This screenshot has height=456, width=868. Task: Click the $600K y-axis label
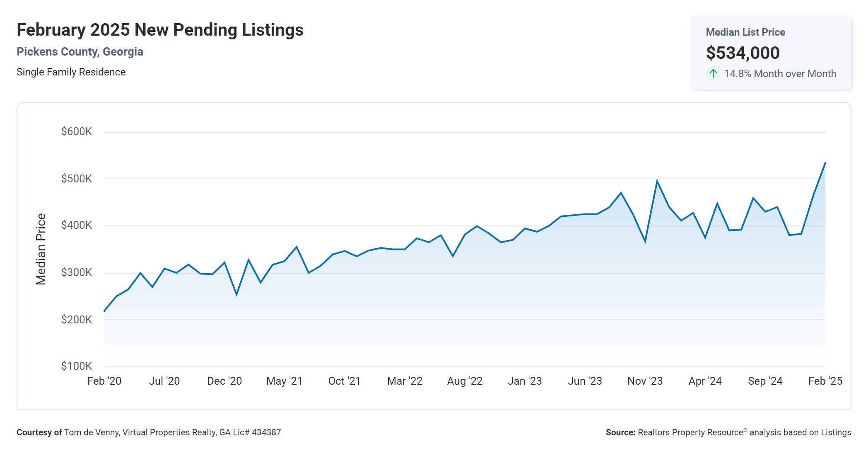pos(77,132)
